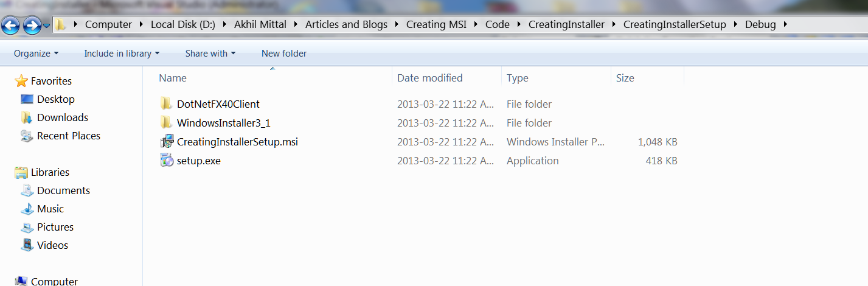The image size is (868, 286).
Task: Sort files by the Name column header
Action: pos(173,78)
